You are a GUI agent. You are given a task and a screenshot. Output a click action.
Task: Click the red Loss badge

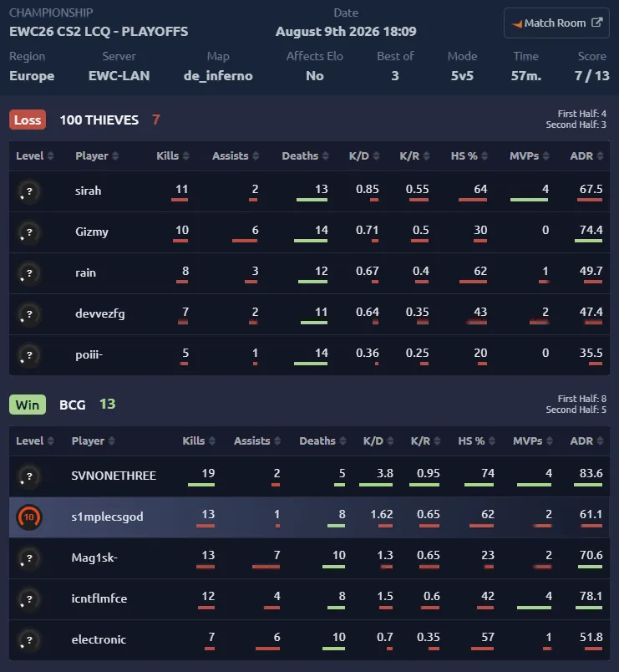tap(28, 120)
